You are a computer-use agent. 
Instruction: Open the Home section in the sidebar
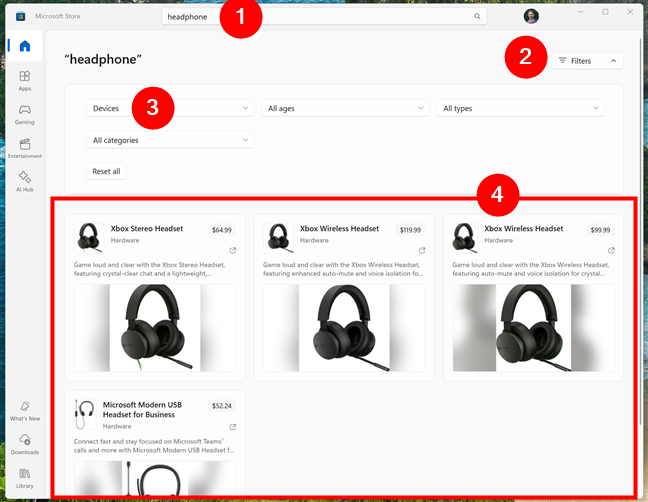(x=25, y=46)
